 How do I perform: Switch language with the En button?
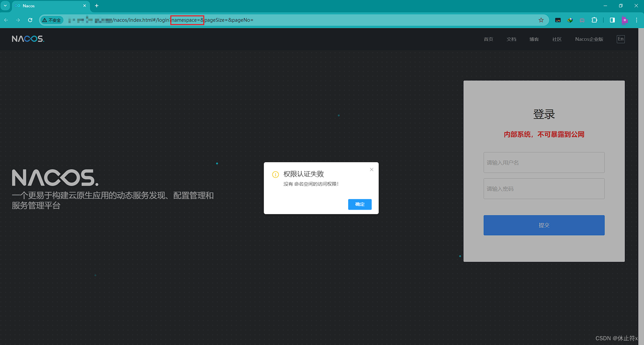(621, 39)
